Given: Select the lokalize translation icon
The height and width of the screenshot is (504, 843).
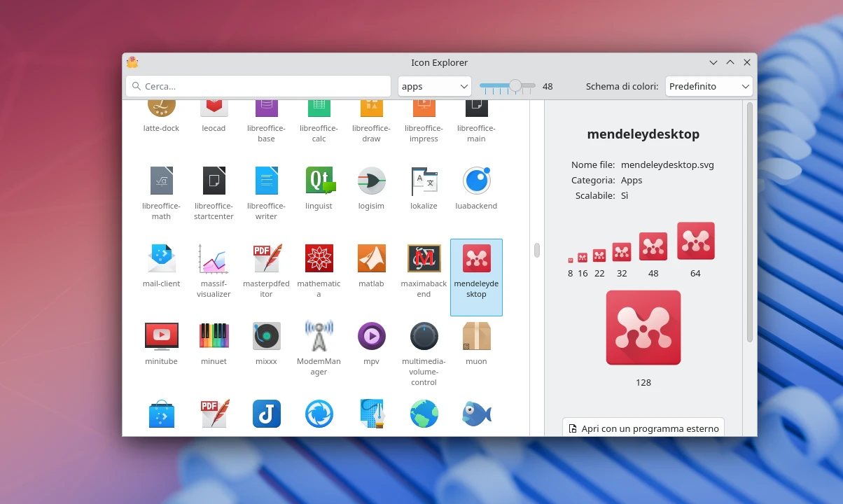Looking at the screenshot, I should tap(424, 181).
